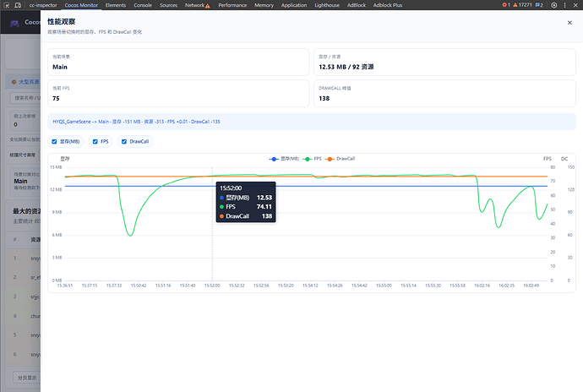Open the DevTools more options menu
583x392 pixels.
(564, 5)
